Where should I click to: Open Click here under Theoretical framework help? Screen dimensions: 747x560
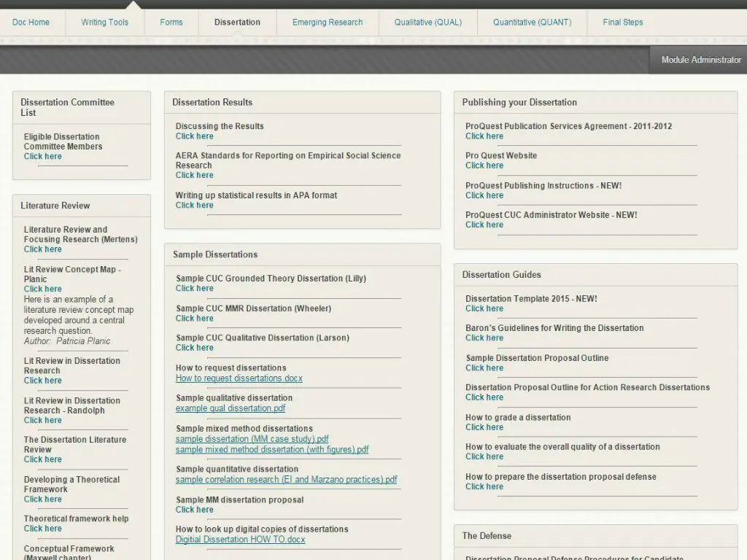[x=43, y=529]
